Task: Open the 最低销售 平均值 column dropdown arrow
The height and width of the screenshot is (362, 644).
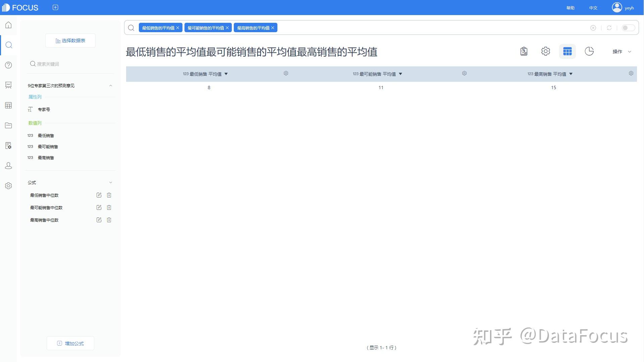Action: point(226,74)
